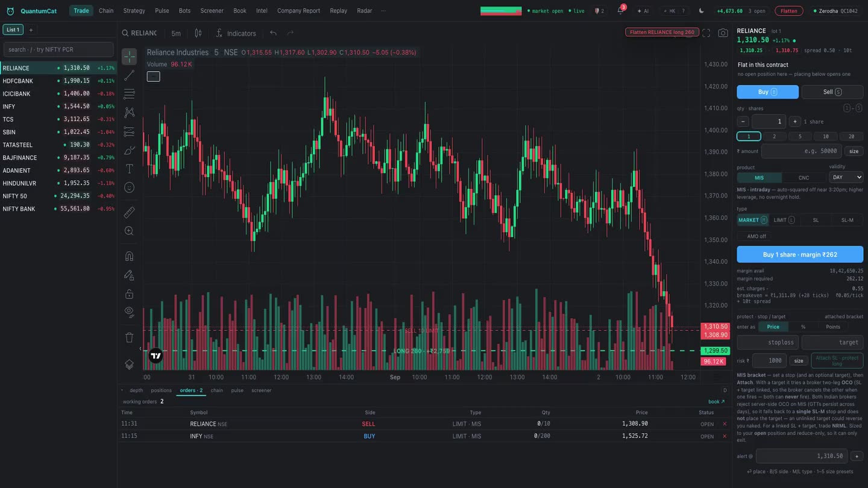Click the stoploss input field
The image size is (868, 488).
click(768, 342)
